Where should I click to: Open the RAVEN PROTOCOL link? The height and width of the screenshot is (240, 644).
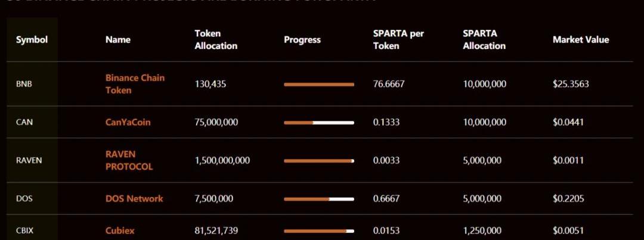point(129,161)
